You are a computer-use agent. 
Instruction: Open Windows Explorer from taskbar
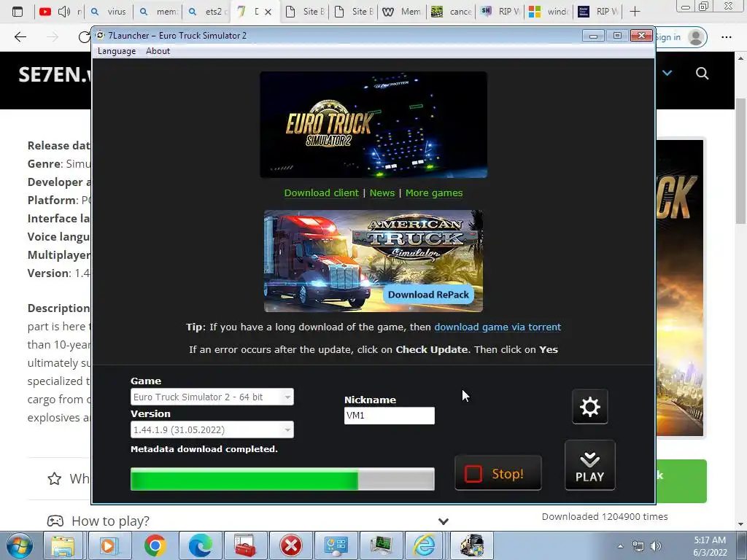[63, 545]
